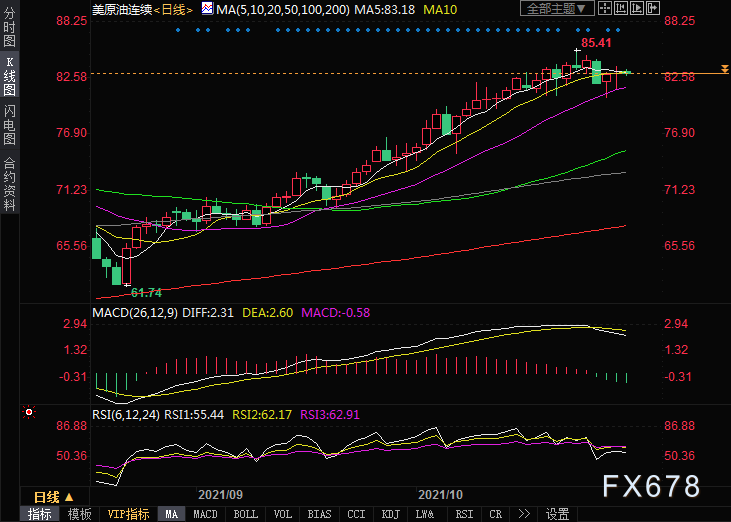Click the DIFF:2.31 value
This screenshot has width=731, height=522.
click(208, 312)
